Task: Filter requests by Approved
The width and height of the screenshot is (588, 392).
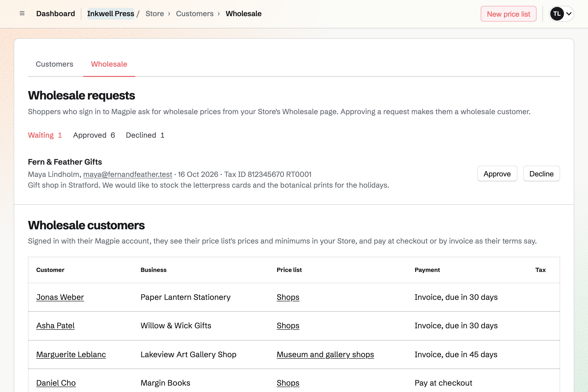Action: (x=94, y=135)
